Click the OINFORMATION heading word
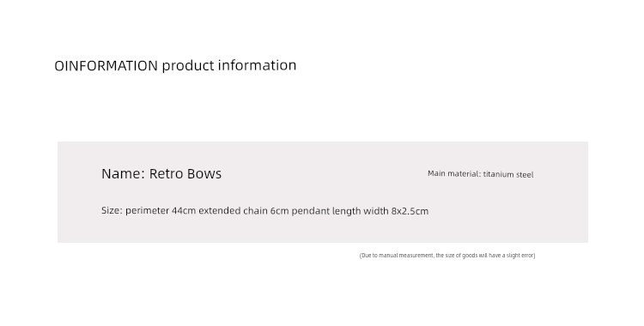The width and height of the screenshot is (644, 326). 106,65
